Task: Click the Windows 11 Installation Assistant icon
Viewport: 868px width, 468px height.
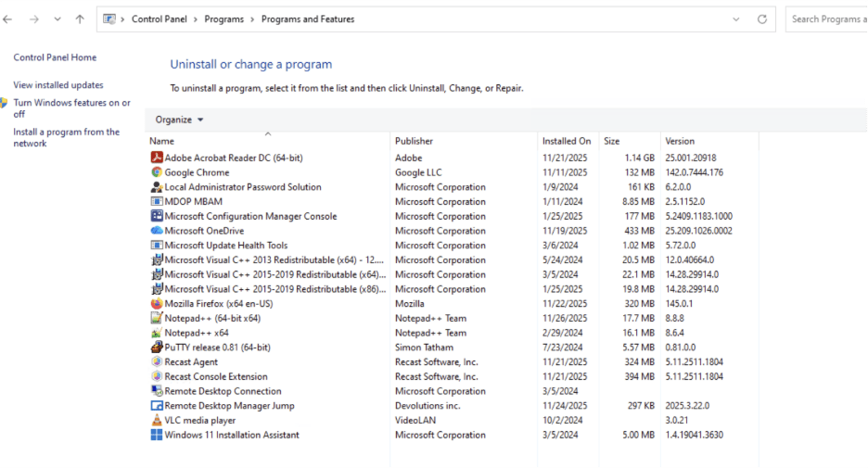Action: [157, 436]
